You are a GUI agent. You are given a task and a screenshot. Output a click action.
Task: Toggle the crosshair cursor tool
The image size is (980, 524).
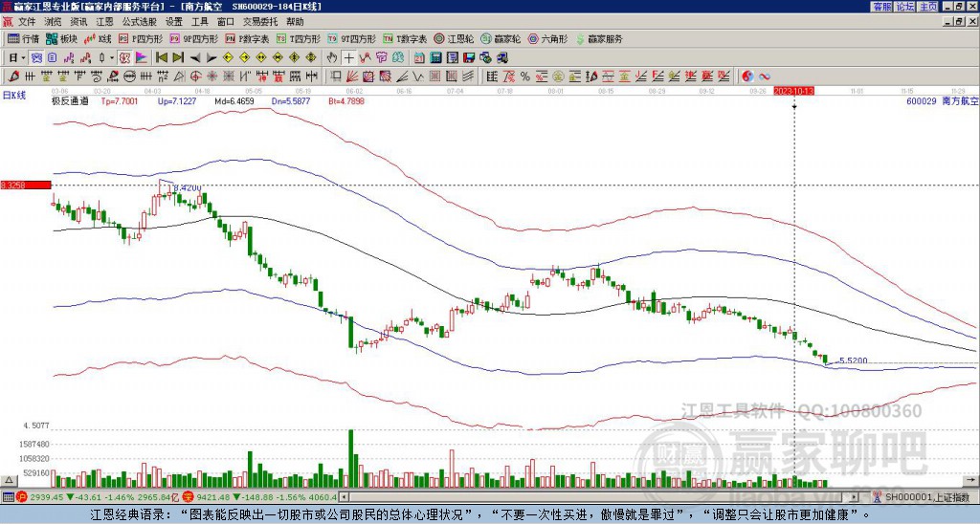click(348, 58)
